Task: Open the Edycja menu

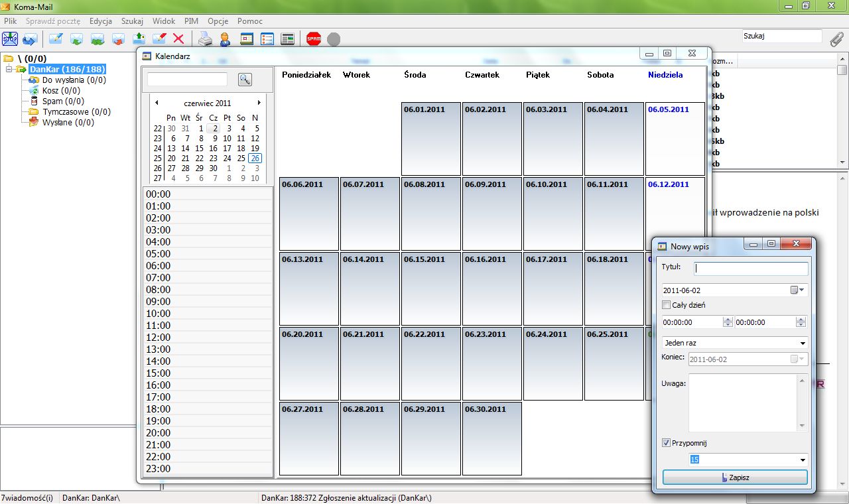Action: tap(101, 21)
